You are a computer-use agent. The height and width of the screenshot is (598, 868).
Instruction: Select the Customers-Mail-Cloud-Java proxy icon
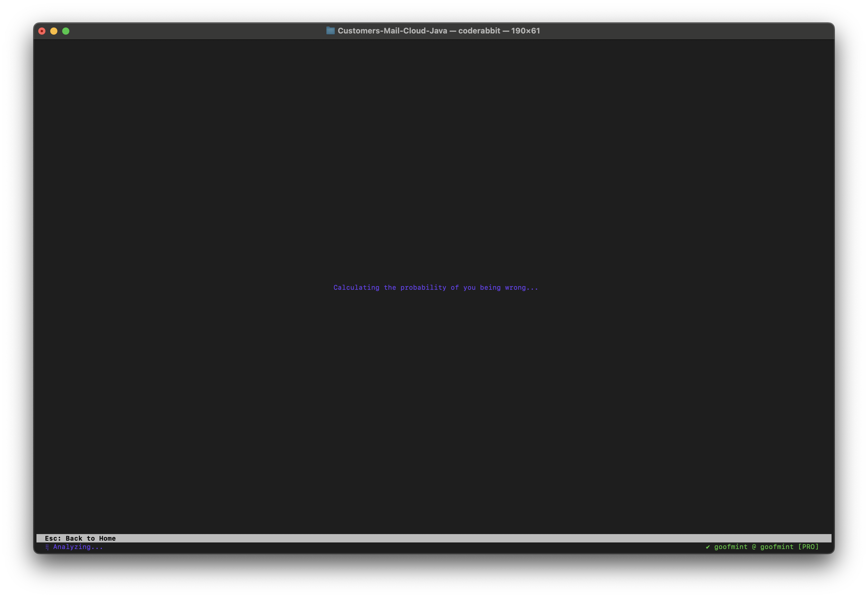(x=331, y=31)
